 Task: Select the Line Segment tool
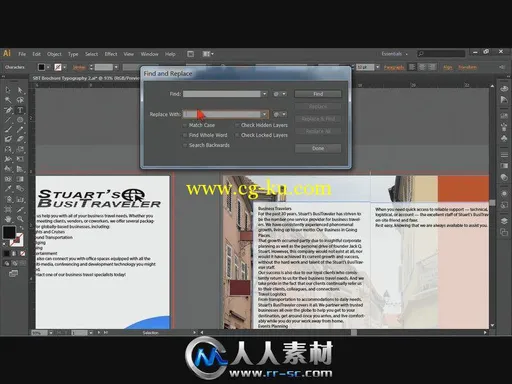point(8,120)
